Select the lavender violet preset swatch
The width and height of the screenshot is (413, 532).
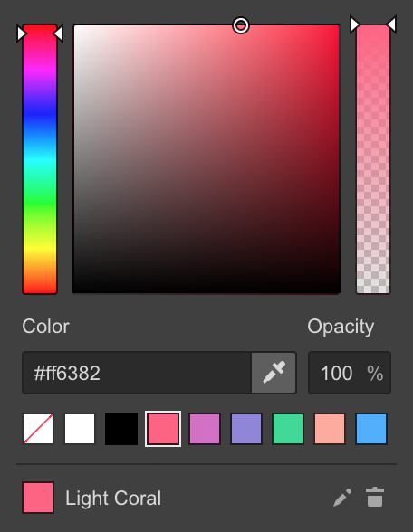(x=246, y=429)
